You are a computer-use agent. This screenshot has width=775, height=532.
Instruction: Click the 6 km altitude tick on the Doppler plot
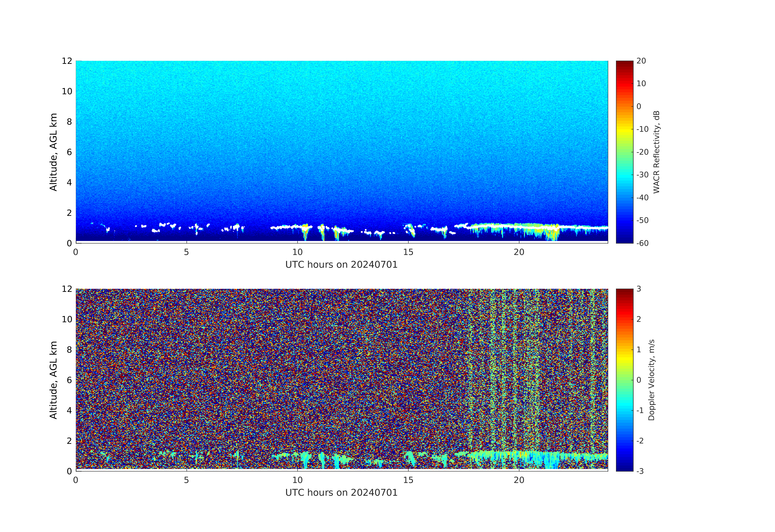pyautogui.click(x=69, y=380)
